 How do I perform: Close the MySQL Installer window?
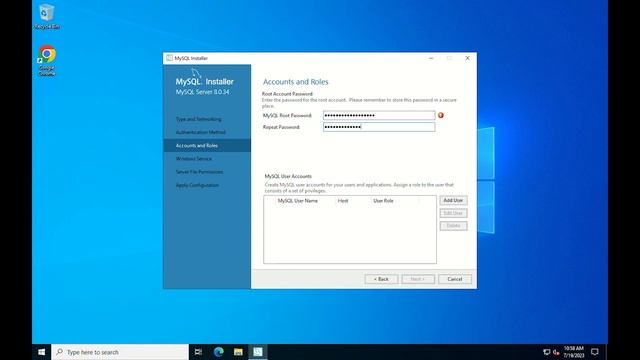pos(467,58)
